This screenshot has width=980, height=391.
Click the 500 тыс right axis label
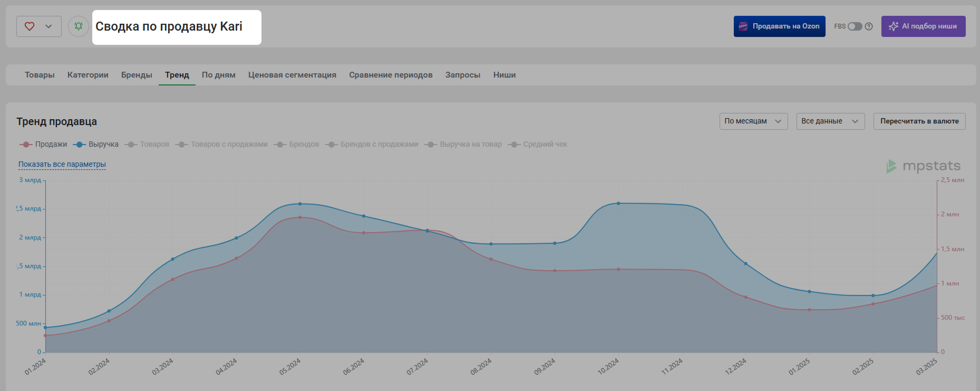click(953, 318)
